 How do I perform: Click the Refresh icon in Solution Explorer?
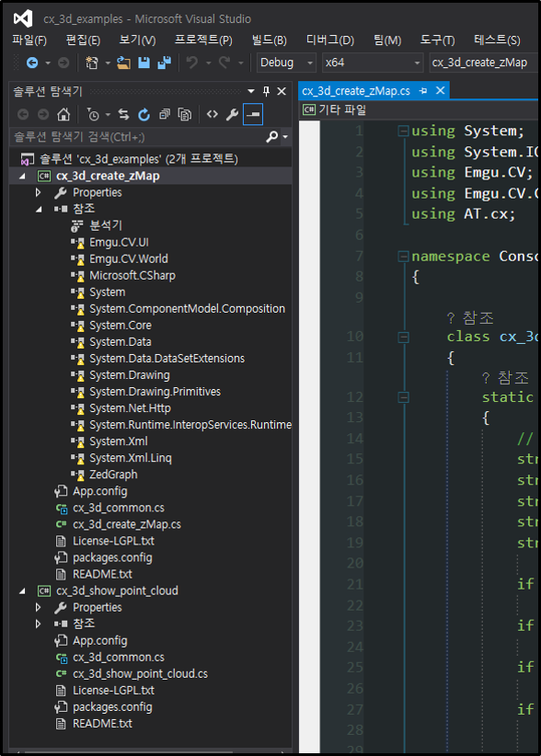(144, 114)
